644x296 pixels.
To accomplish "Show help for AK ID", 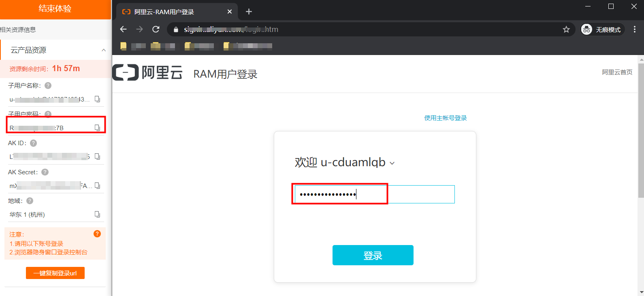I will tap(34, 143).
